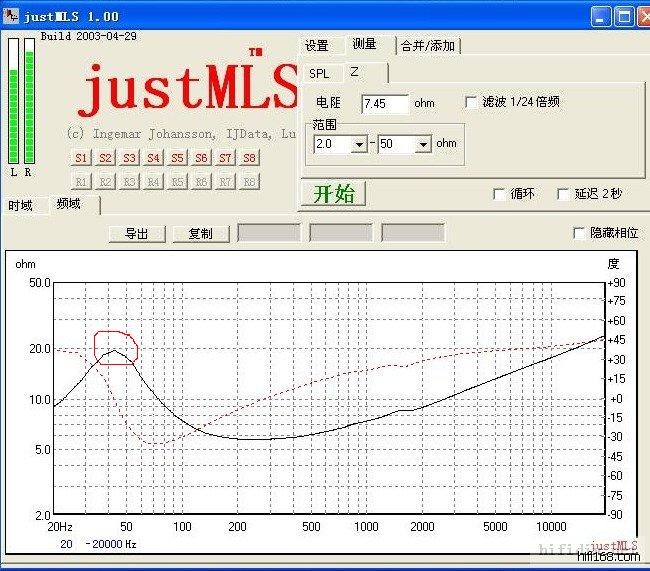
Task: Click the S6 memory slot button
Action: (x=201, y=158)
